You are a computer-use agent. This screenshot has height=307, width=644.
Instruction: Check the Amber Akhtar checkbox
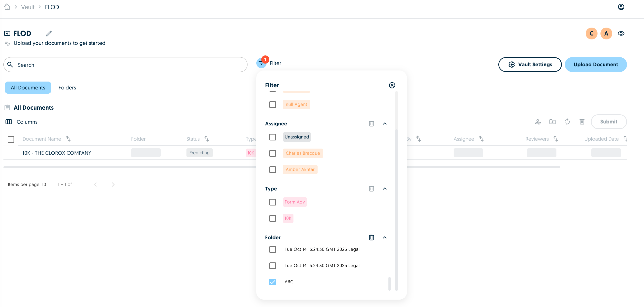click(x=273, y=170)
